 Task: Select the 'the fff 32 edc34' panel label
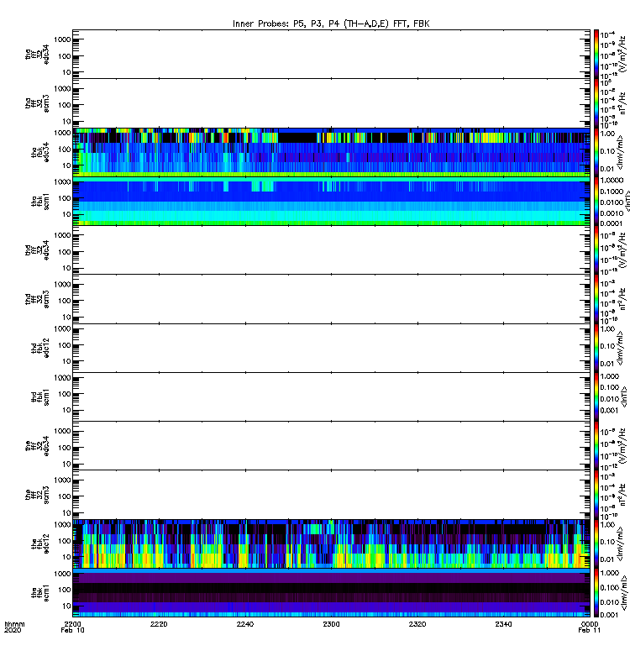pyautogui.click(x=37, y=446)
